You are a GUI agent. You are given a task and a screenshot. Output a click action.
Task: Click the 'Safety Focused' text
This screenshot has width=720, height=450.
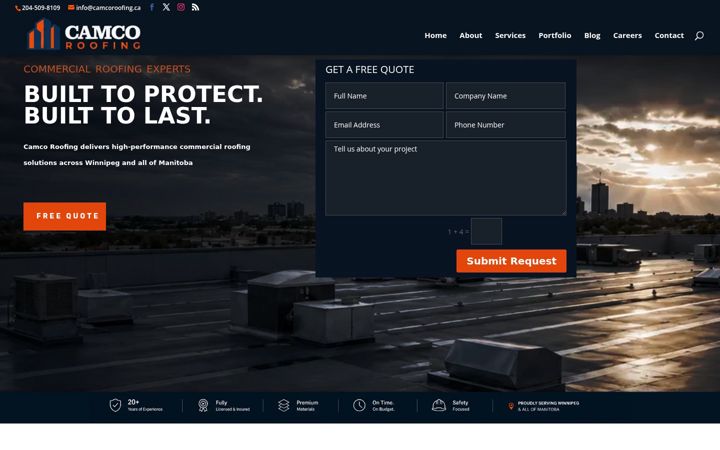tap(461, 405)
